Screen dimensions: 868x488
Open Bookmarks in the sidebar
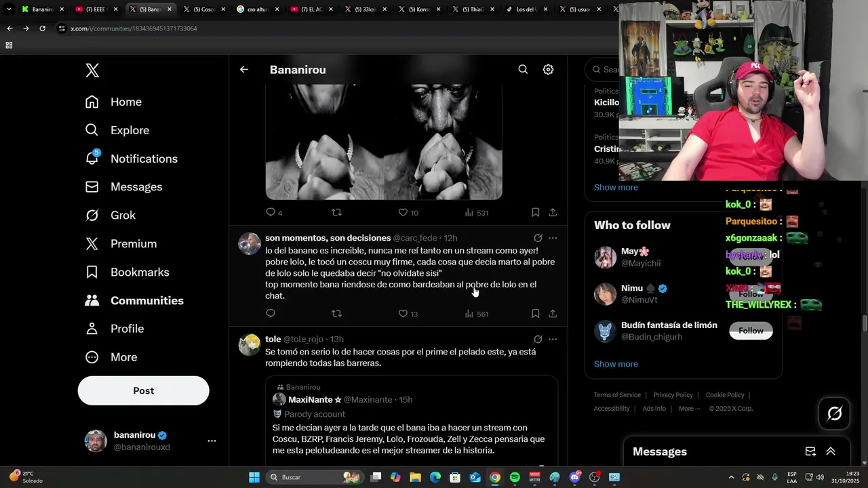126,272
